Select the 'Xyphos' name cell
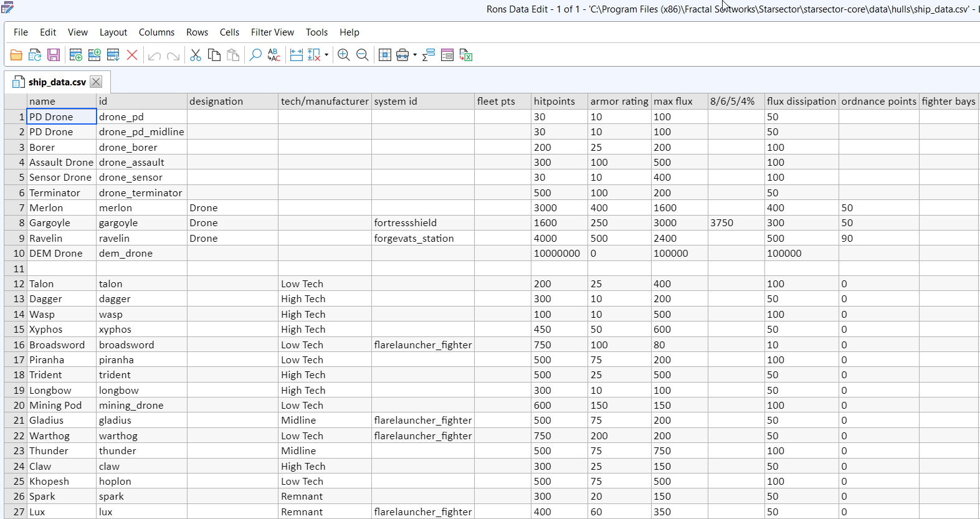 coord(62,329)
